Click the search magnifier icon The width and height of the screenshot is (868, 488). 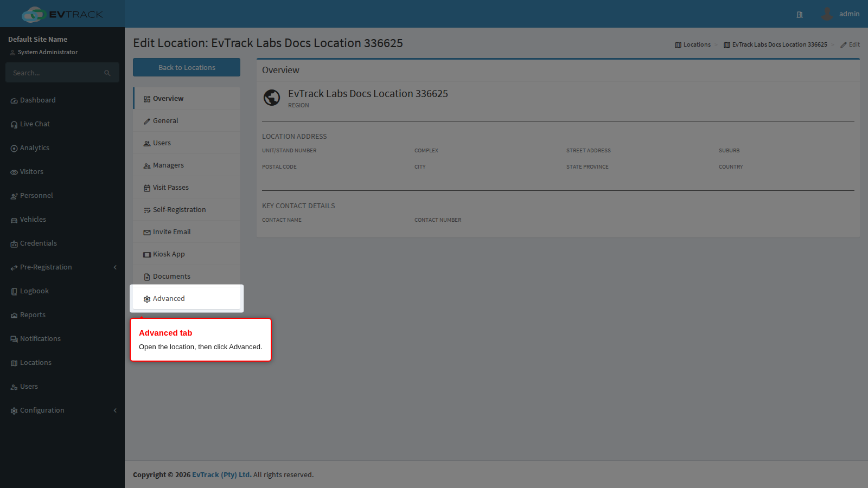[107, 73]
